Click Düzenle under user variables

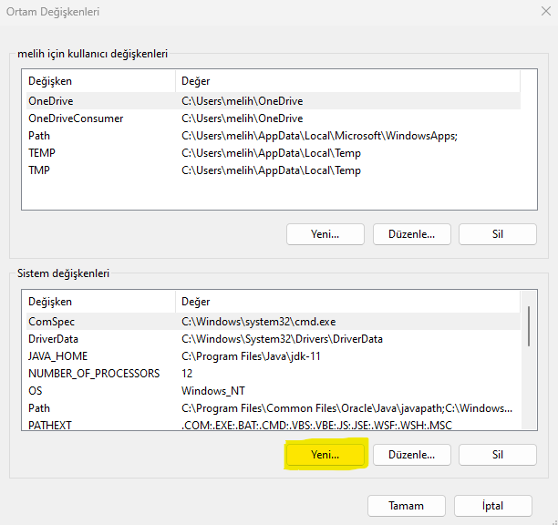click(x=412, y=234)
